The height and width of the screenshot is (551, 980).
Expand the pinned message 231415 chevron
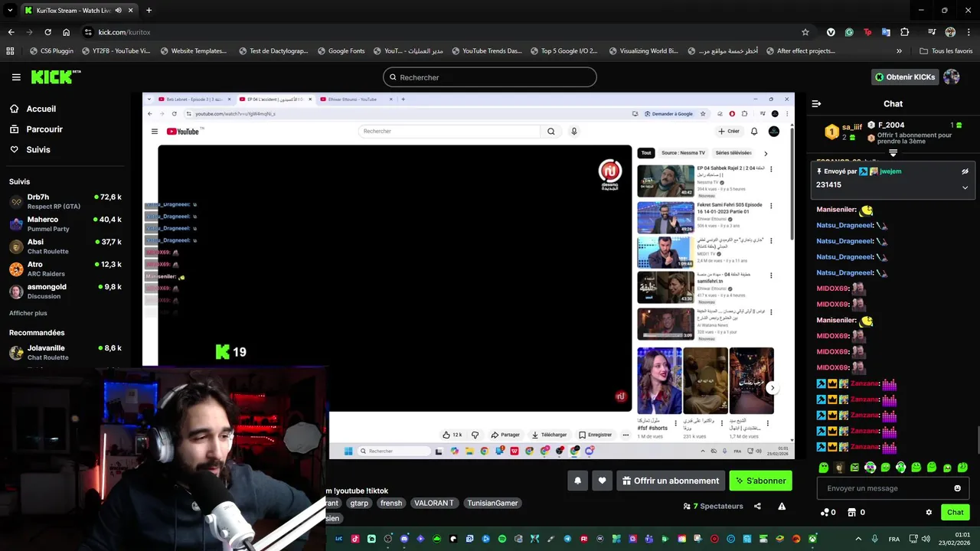click(965, 187)
